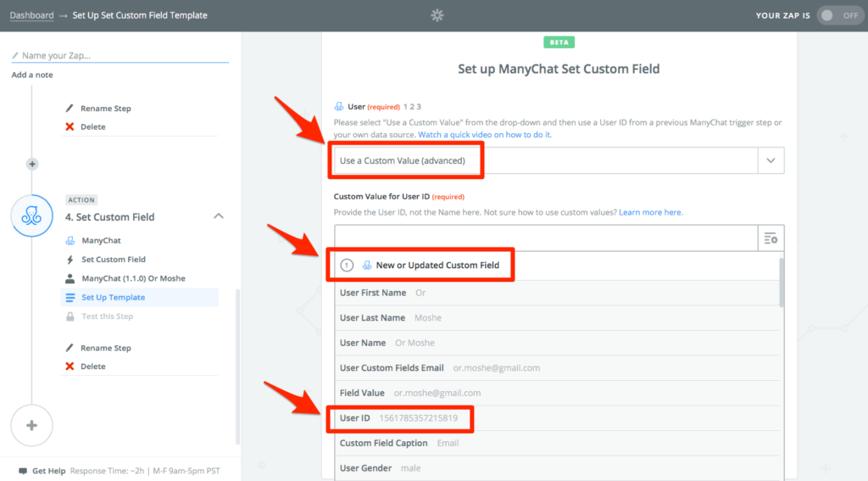Select User ID 1561785357215819 row

pyautogui.click(x=557, y=418)
